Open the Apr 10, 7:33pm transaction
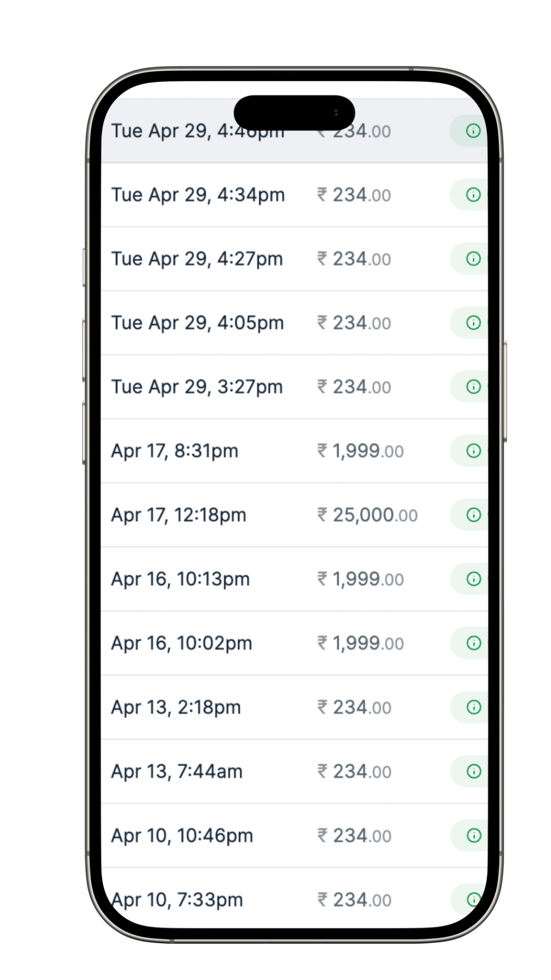The height and width of the screenshot is (980, 551). [294, 899]
